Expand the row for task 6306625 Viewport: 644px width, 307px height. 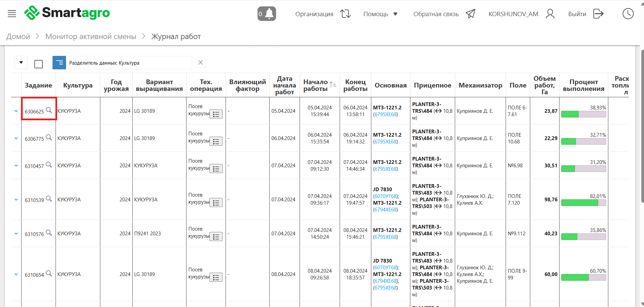16,111
